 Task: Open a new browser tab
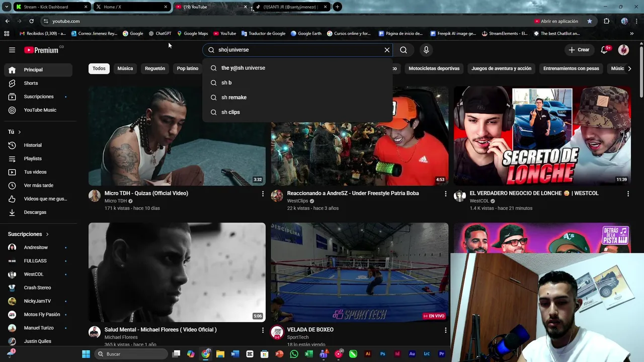[337, 7]
